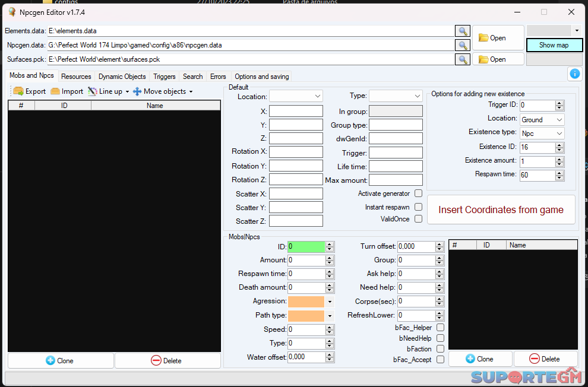Open the Search tab
Screen dimensions: 588x387
[x=193, y=77]
